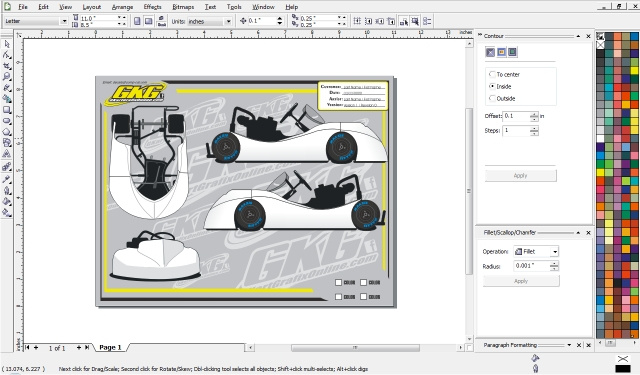Screen dimensions: 640x375
Task: Open the Layout menu
Action: [x=91, y=7]
